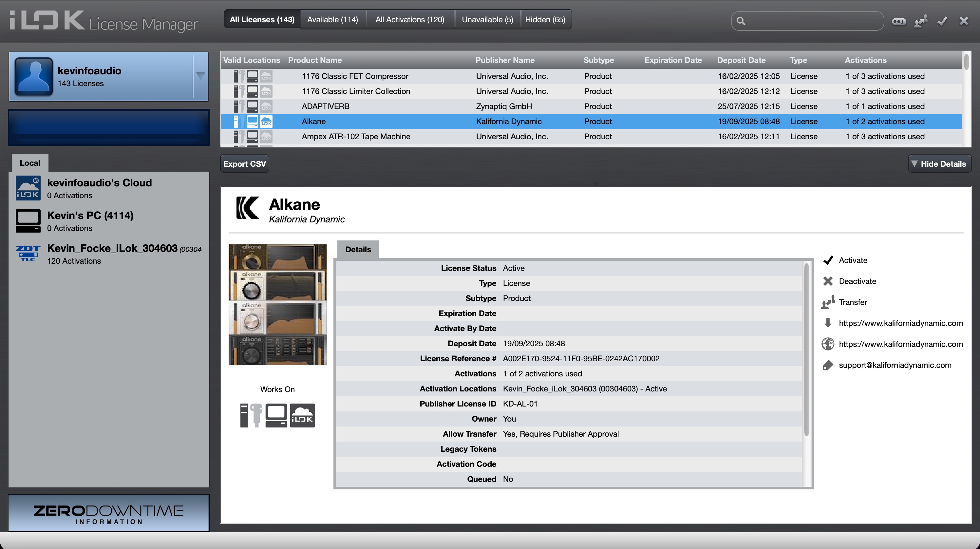Sort by the Deposit Date column header

741,60
